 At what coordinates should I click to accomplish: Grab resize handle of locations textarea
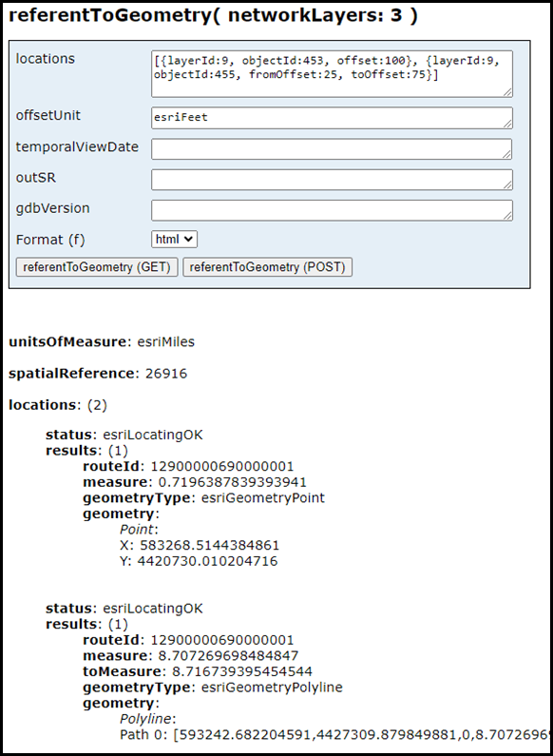(x=507, y=93)
